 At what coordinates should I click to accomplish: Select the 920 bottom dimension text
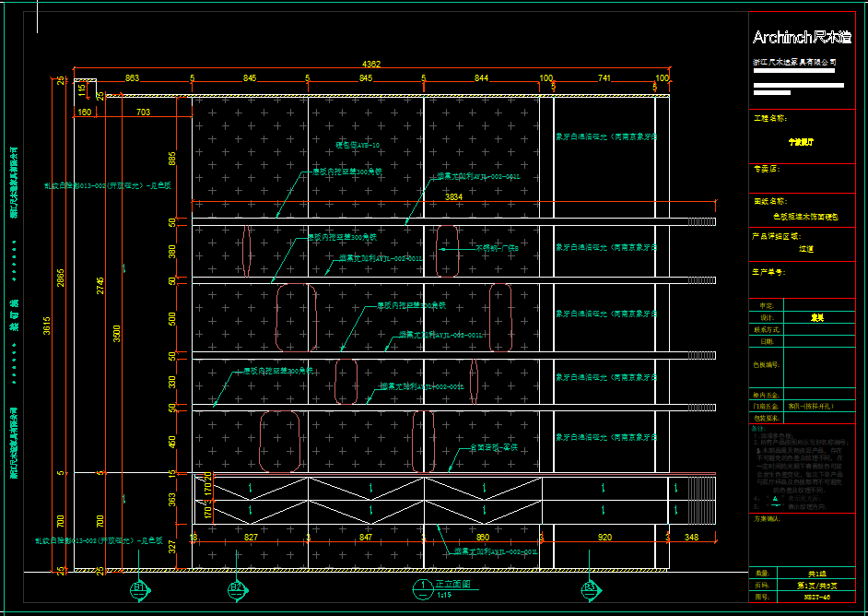604,536
